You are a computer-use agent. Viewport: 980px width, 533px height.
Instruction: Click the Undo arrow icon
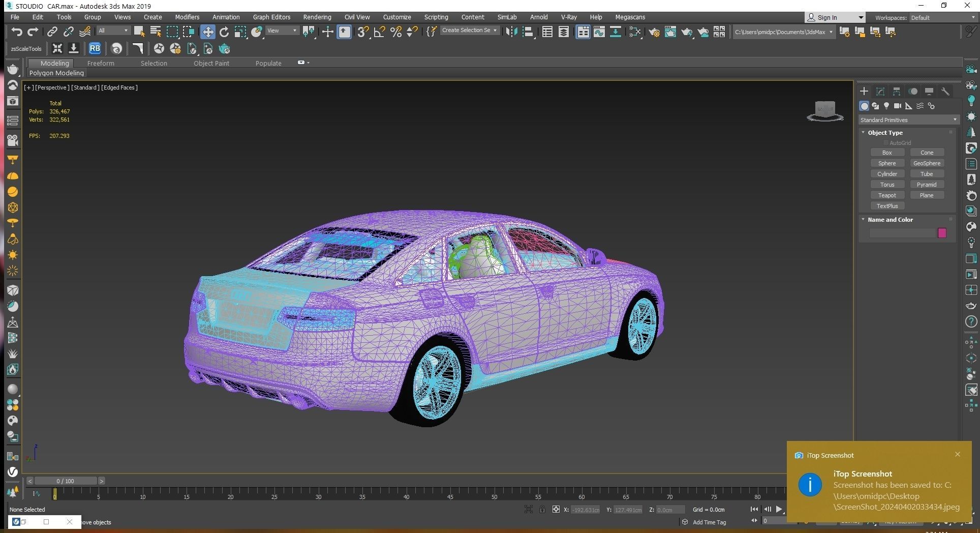point(16,32)
